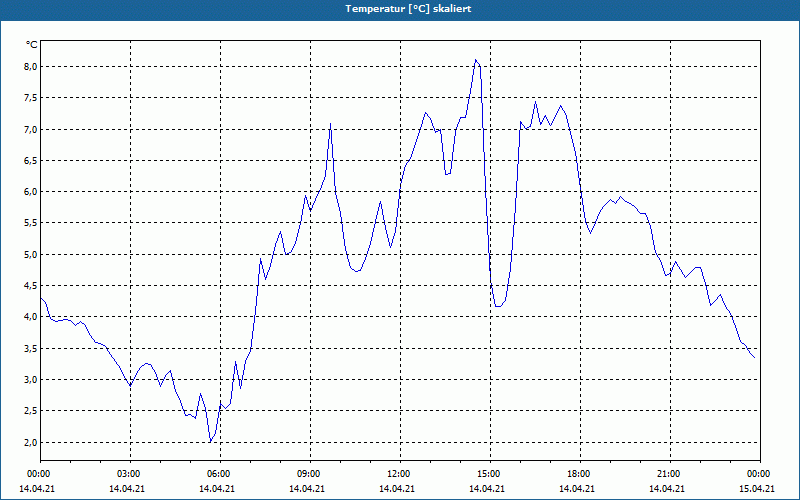
Task: Click the 15:00 time axis label
Action: pyautogui.click(x=490, y=474)
